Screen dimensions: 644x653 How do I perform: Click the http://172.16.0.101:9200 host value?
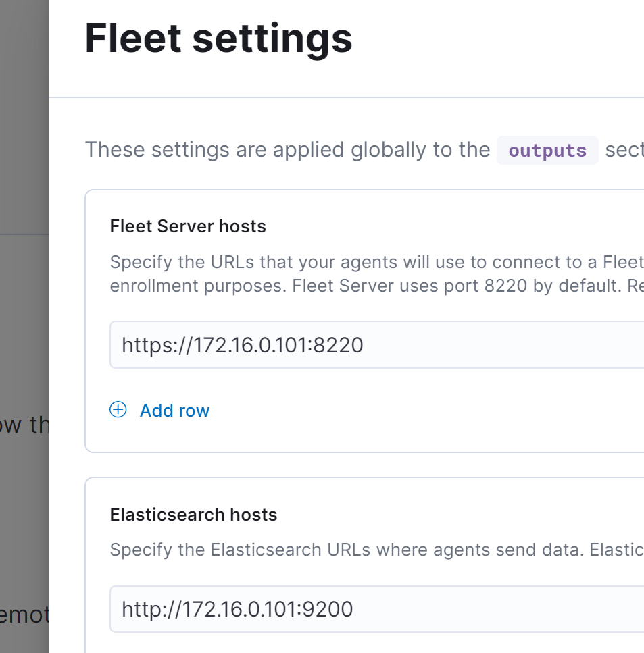pos(237,609)
